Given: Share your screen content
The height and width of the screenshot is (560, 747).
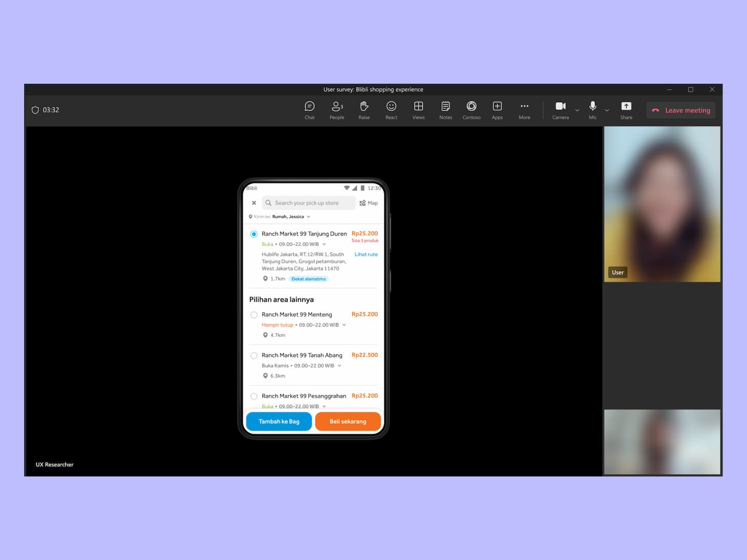Looking at the screenshot, I should pos(626,110).
